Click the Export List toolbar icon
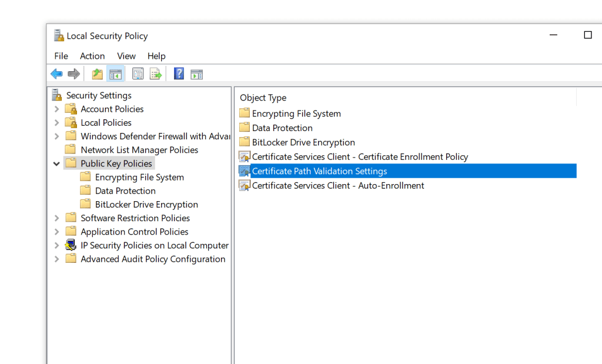 (156, 74)
